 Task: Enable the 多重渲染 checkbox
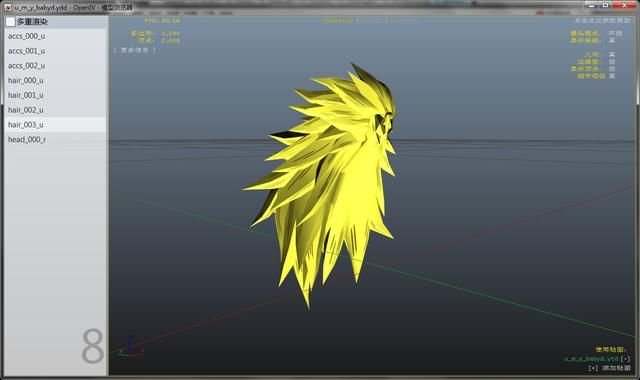[x=10, y=22]
